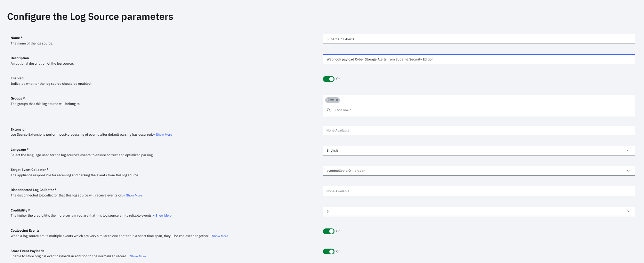Turn off Store Event Payloads toggle
This screenshot has width=644, height=263.
(x=328, y=251)
